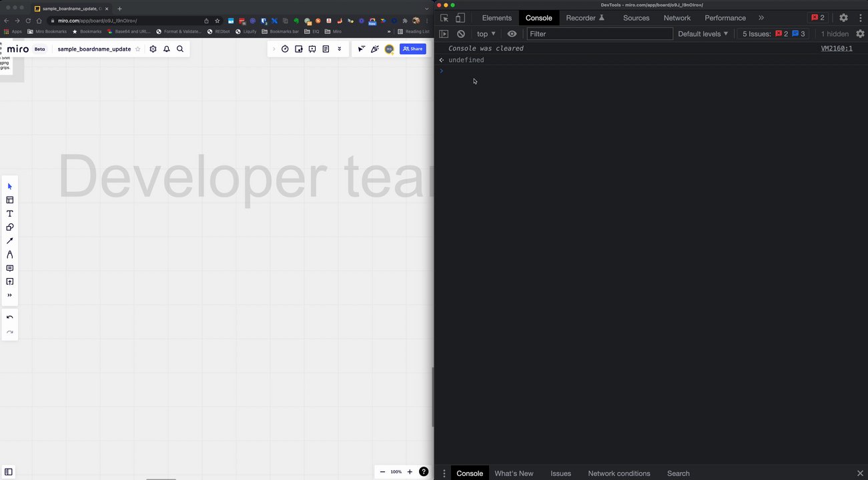Click the 100% zoom level
The width and height of the screenshot is (868, 480).
tap(396, 472)
